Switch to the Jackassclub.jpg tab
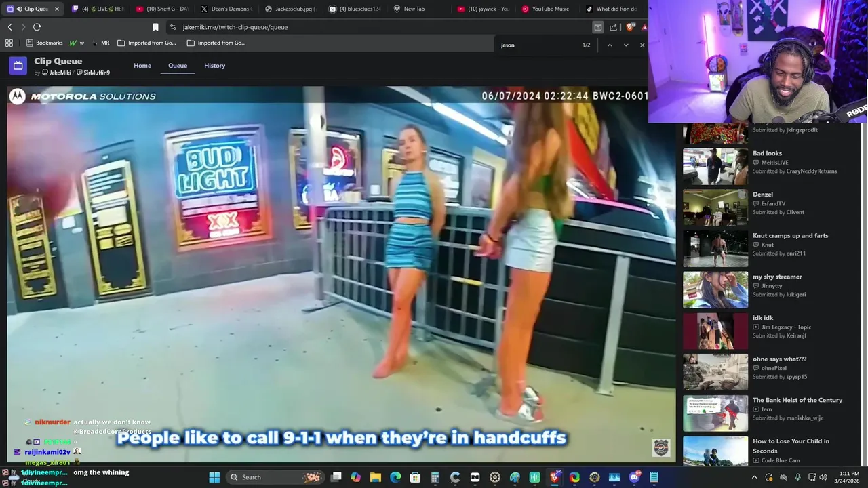The image size is (868, 488). 290,9
